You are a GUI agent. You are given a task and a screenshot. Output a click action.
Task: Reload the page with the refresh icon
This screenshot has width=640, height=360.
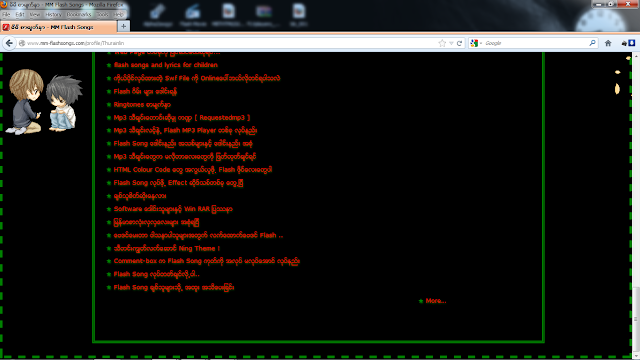[x=459, y=43]
